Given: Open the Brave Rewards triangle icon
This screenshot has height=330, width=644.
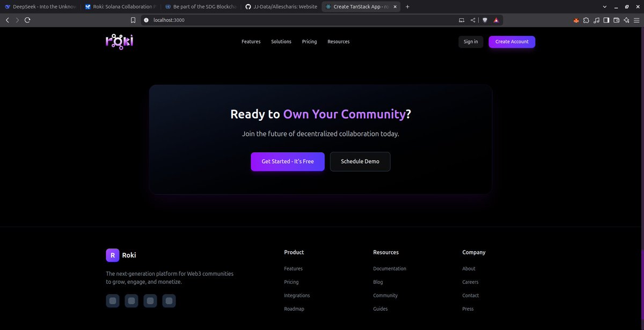Looking at the screenshot, I should point(496,20).
